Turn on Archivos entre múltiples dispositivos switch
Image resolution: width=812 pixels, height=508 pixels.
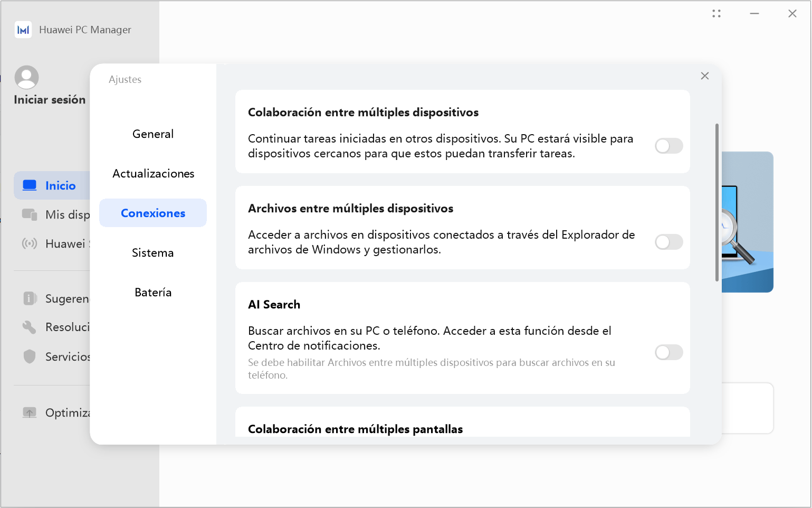[669, 242]
